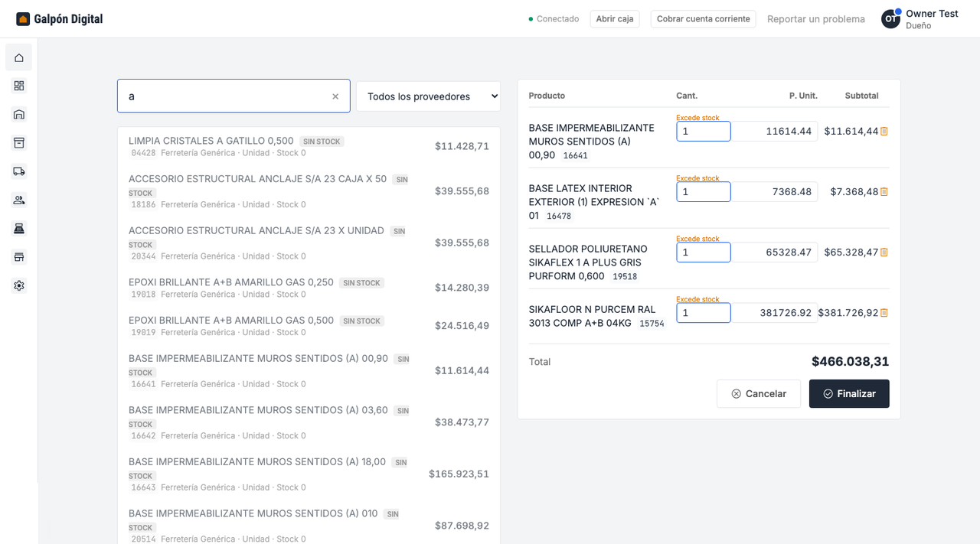Screen dimensions: 980x544
Task: Click Cobrar cuenta corriente button
Action: (x=703, y=19)
